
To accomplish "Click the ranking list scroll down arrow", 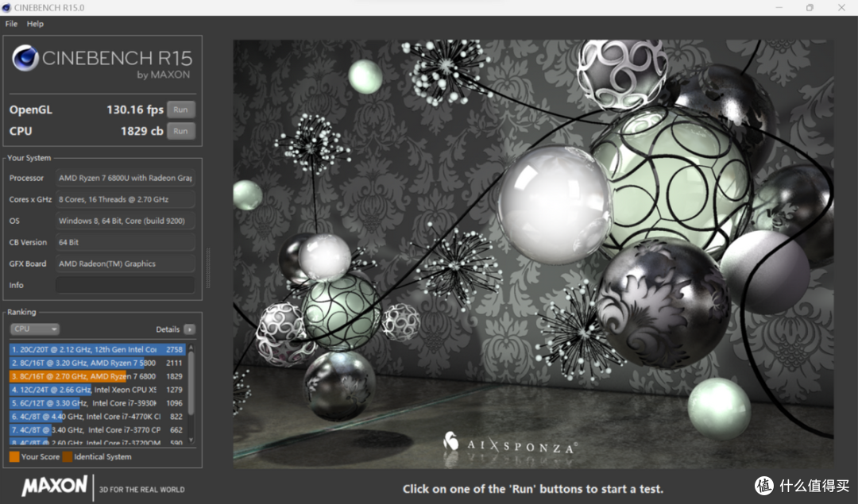I will pos(191,440).
